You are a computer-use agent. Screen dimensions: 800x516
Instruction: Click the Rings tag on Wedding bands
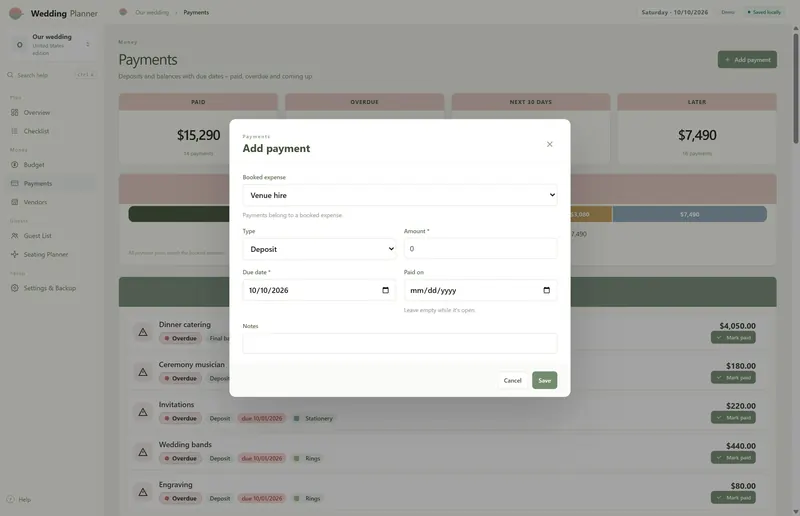tap(307, 458)
